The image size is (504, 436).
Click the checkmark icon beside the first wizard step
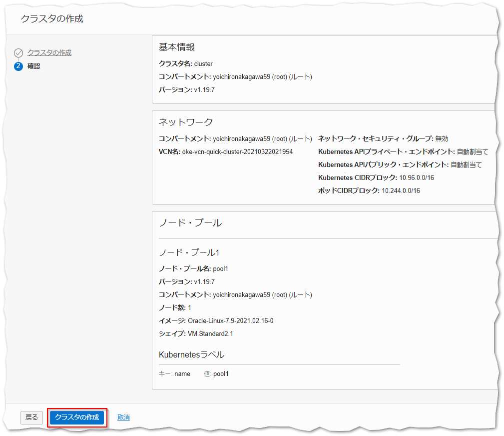point(18,53)
